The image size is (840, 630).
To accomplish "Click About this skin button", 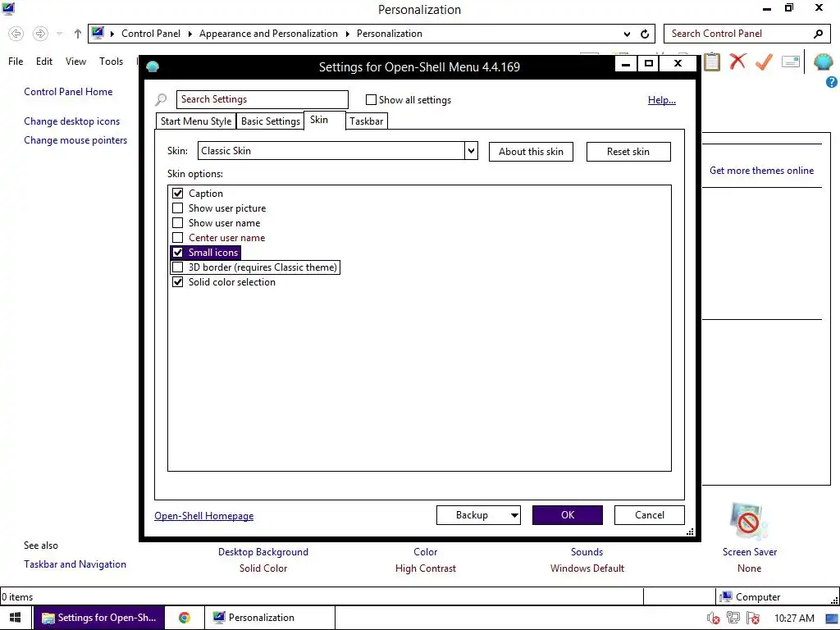I will (531, 152).
